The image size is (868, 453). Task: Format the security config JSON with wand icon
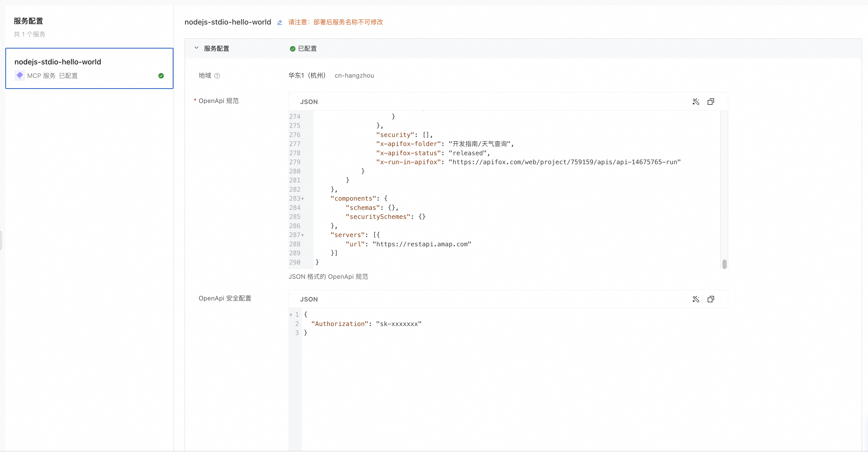[696, 299]
